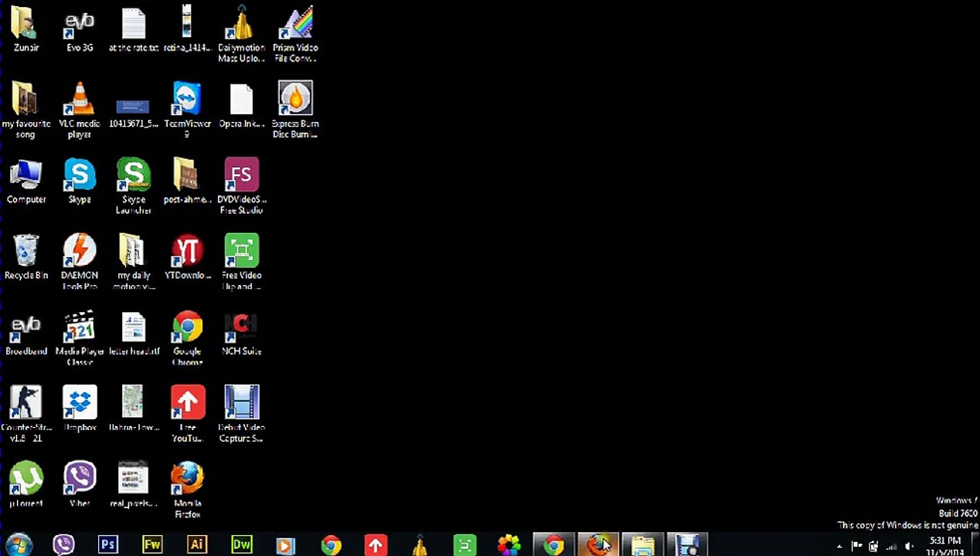Launch Debut Video Capture Software shortcut
Screen dimensions: 980x556
click(x=241, y=414)
